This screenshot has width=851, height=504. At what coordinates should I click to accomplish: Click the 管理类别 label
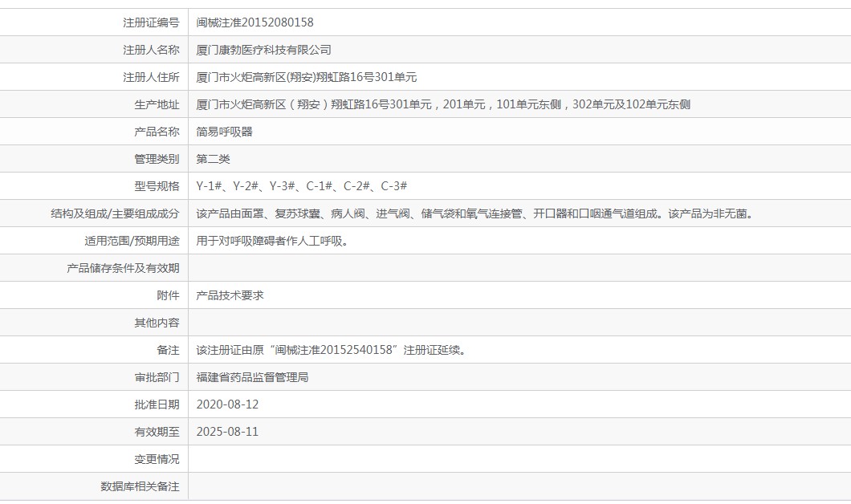point(157,159)
